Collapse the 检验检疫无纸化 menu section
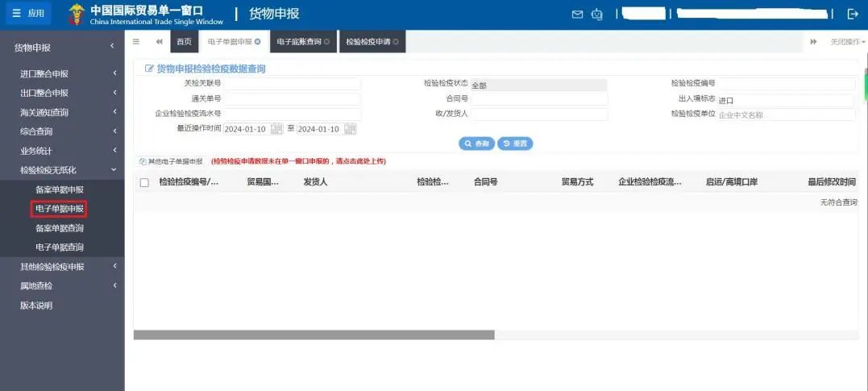 pyautogui.click(x=62, y=170)
